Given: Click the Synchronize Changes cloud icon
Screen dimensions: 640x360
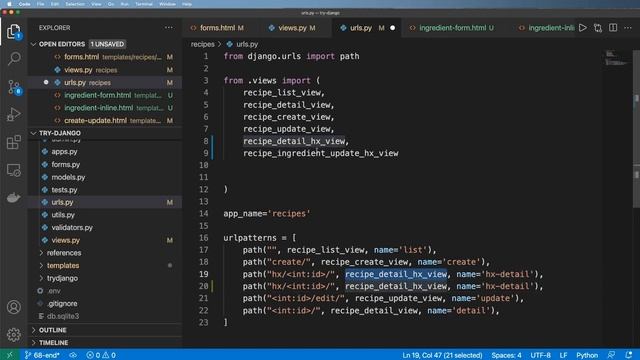Looking at the screenshot, I should pos(73,355).
